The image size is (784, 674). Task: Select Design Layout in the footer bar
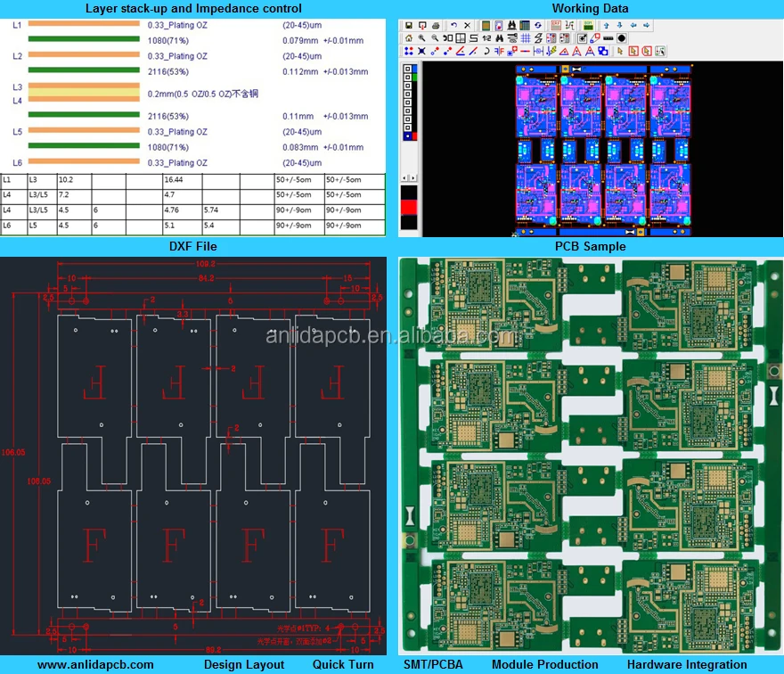(244, 664)
